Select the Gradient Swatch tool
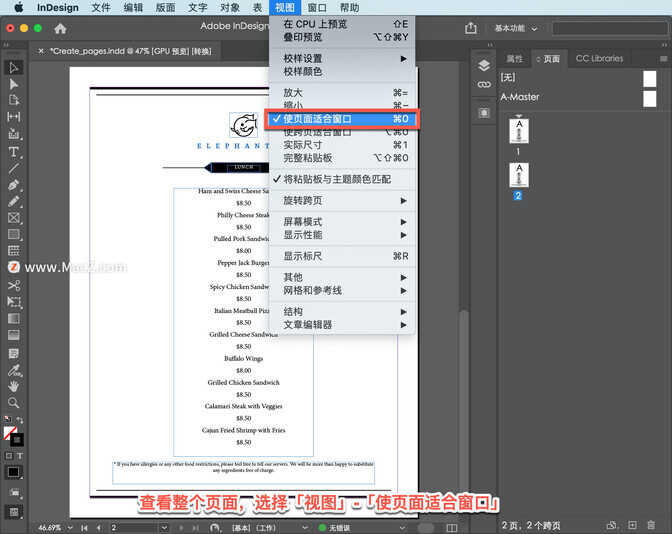672x534 pixels. click(x=14, y=318)
